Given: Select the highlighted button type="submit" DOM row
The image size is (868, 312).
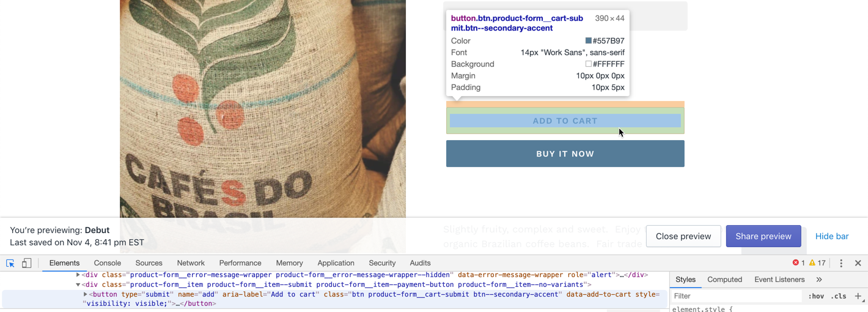Looking at the screenshot, I should (x=335, y=299).
